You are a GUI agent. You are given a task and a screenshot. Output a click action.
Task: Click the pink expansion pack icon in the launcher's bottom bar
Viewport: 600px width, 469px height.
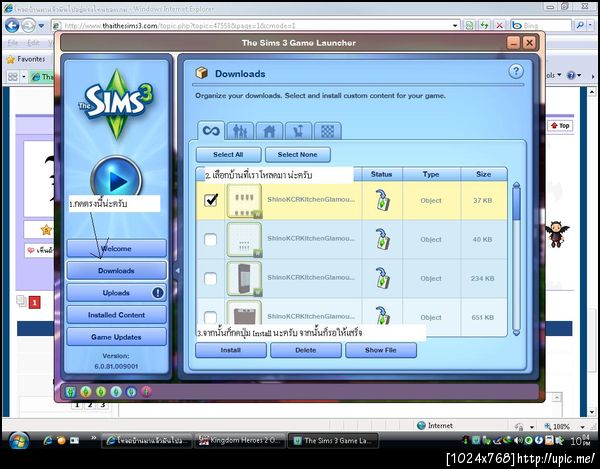(x=146, y=391)
